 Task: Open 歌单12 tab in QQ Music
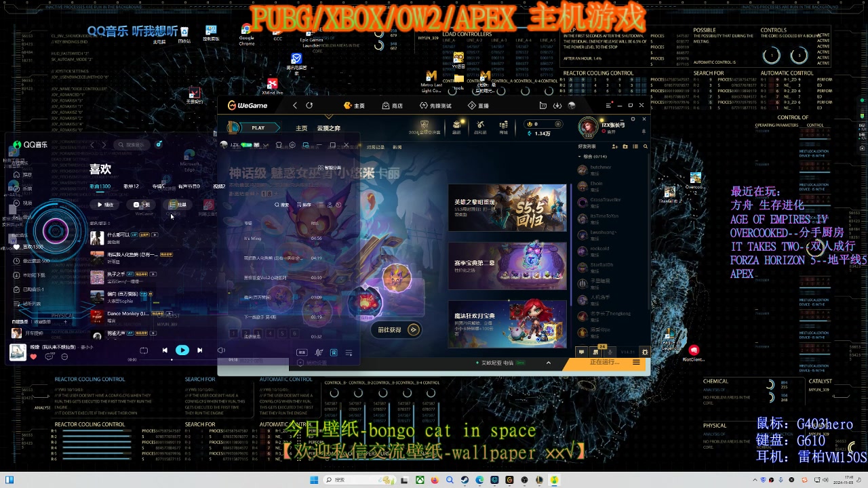click(131, 186)
